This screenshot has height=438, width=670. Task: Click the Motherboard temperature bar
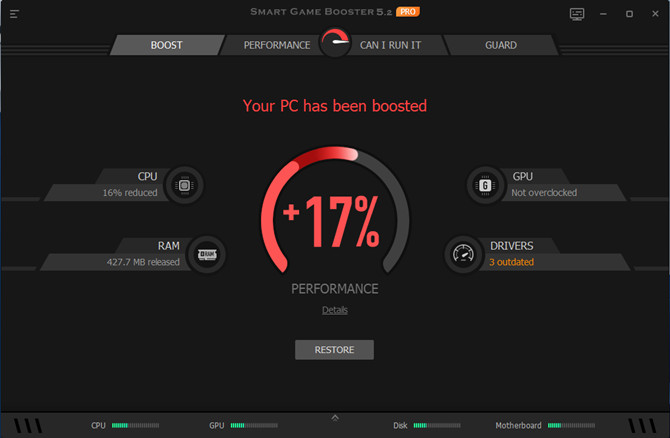[x=571, y=426]
